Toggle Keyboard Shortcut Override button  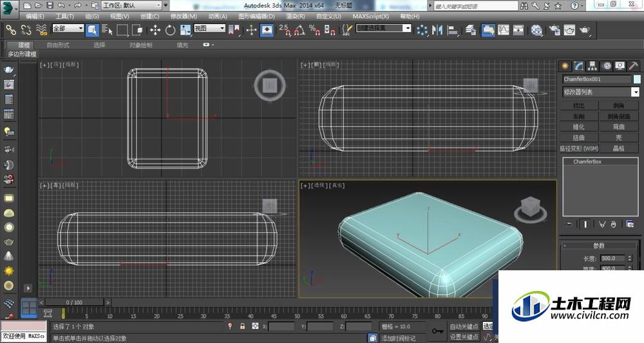pyautogui.click(x=267, y=30)
